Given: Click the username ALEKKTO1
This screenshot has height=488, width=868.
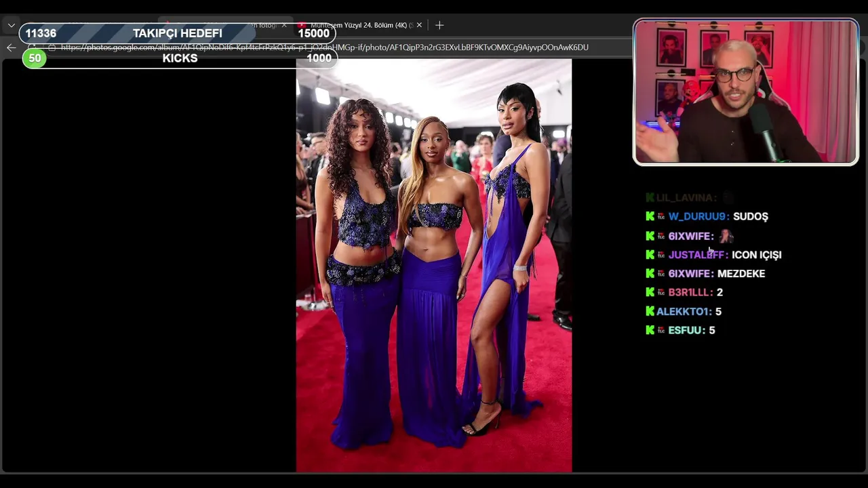Looking at the screenshot, I should (x=684, y=311).
